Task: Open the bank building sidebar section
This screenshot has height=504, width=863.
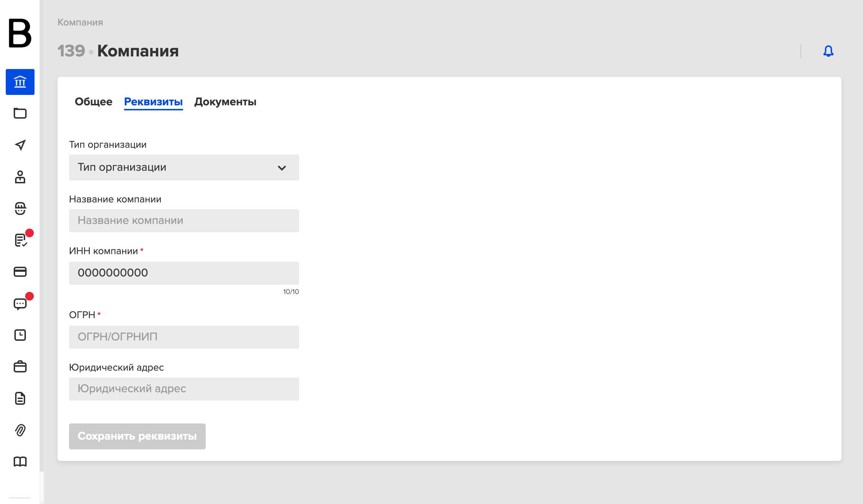Action: (20, 82)
